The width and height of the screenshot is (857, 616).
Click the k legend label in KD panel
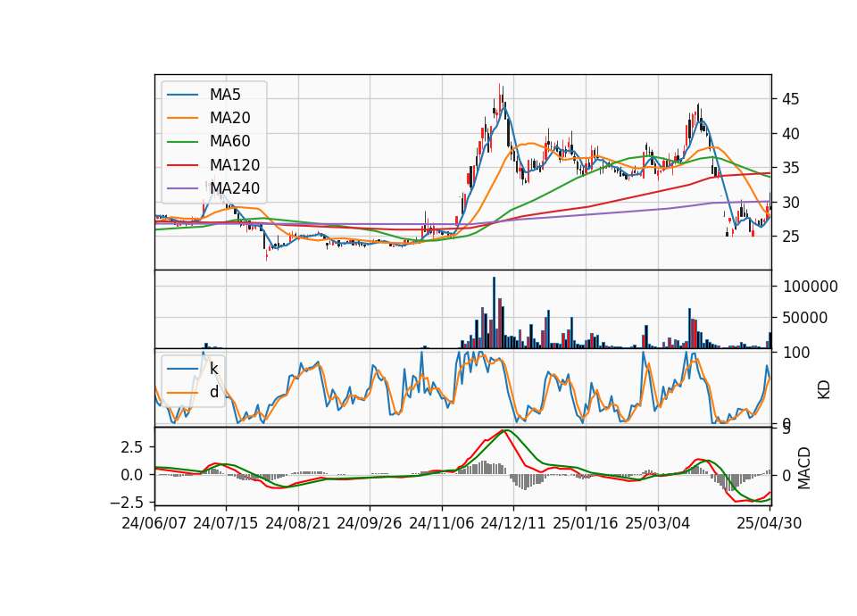[213, 369]
